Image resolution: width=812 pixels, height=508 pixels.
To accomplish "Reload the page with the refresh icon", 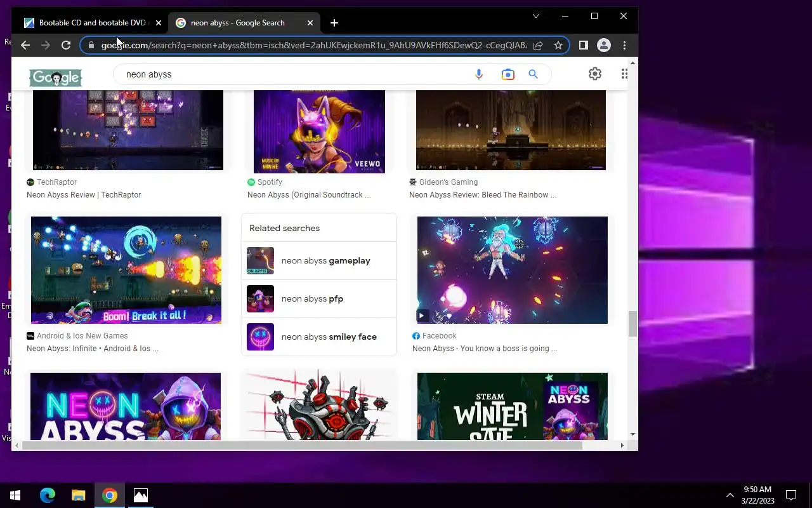I will pyautogui.click(x=66, y=45).
